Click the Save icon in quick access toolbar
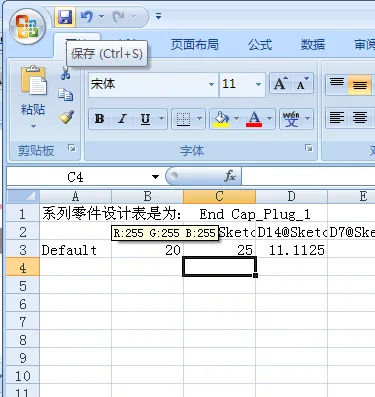Viewport: 375px width, 397px height. 65,16
